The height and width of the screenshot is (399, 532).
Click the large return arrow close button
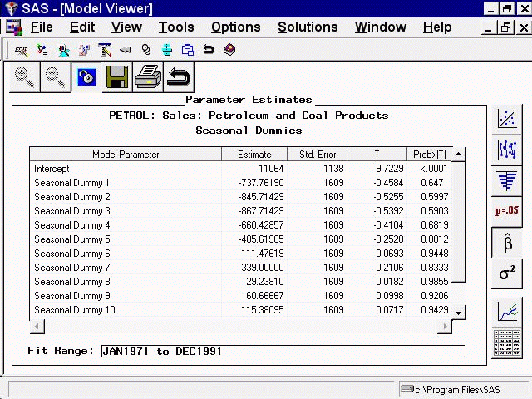179,77
